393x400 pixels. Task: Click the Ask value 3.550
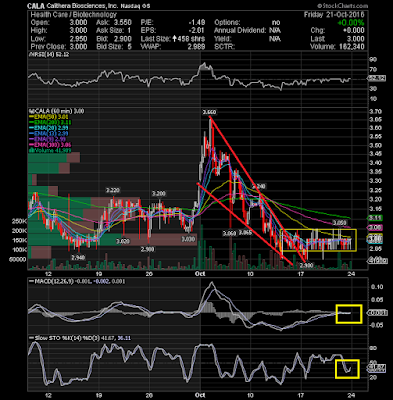[x=122, y=23]
